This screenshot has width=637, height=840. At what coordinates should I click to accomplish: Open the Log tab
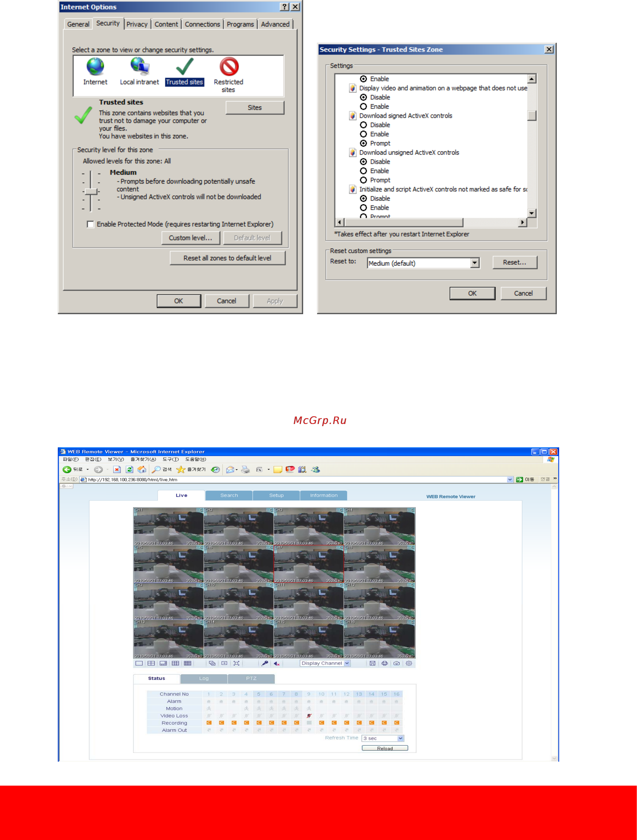point(204,679)
